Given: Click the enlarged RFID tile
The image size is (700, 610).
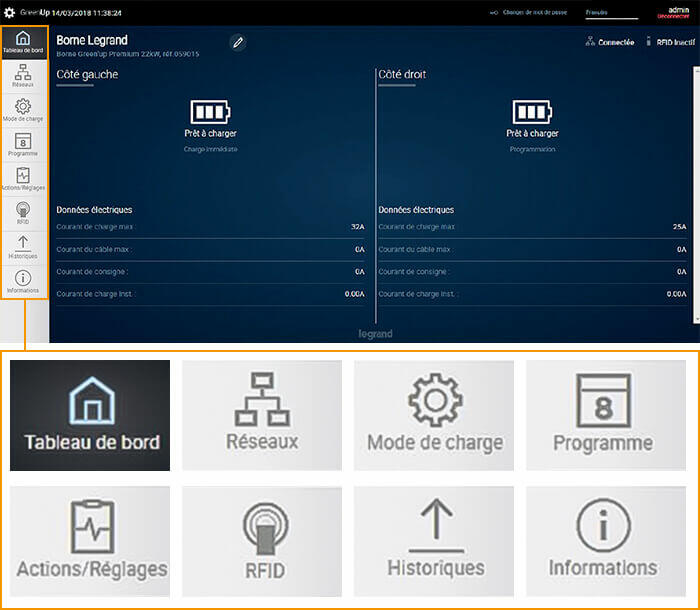Looking at the screenshot, I should (x=262, y=541).
